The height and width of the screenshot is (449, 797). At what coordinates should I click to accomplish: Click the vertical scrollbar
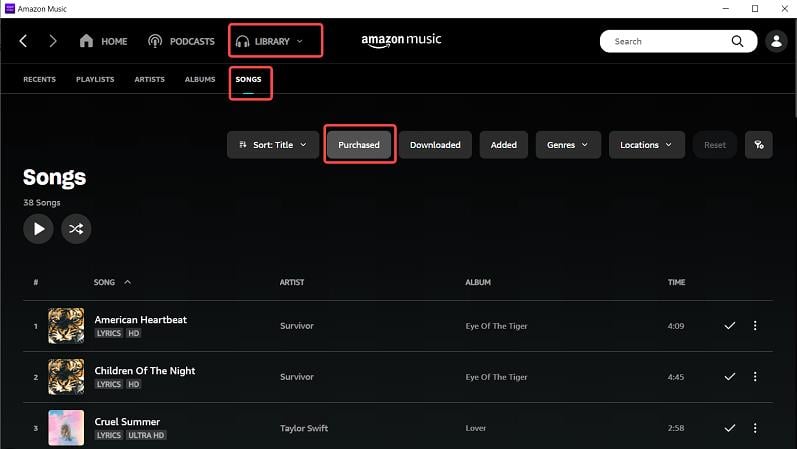794,70
